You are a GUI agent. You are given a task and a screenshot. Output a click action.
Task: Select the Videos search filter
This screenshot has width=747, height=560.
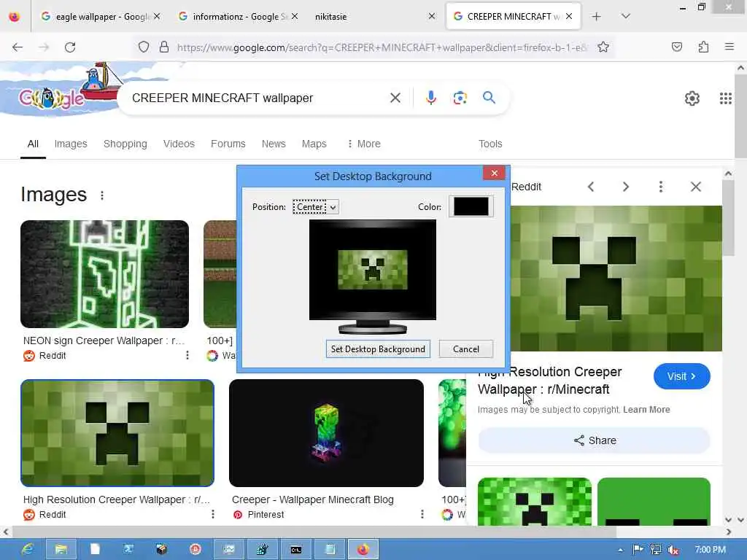point(179,144)
